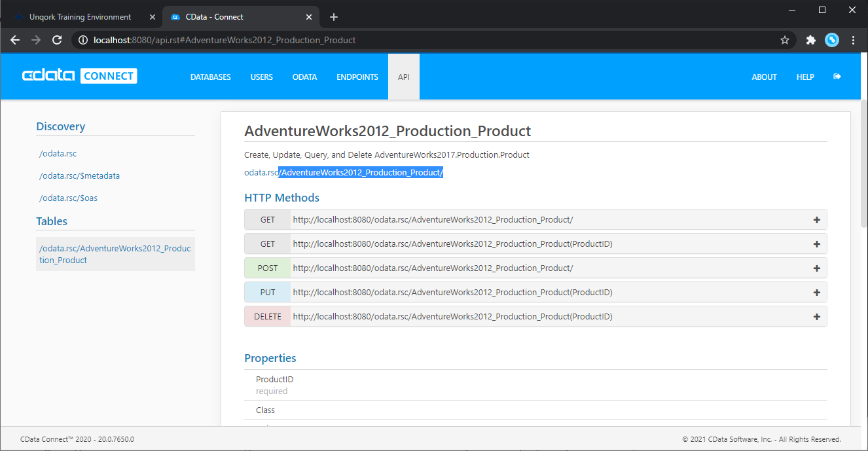Reload the page with refresh icon

57,40
